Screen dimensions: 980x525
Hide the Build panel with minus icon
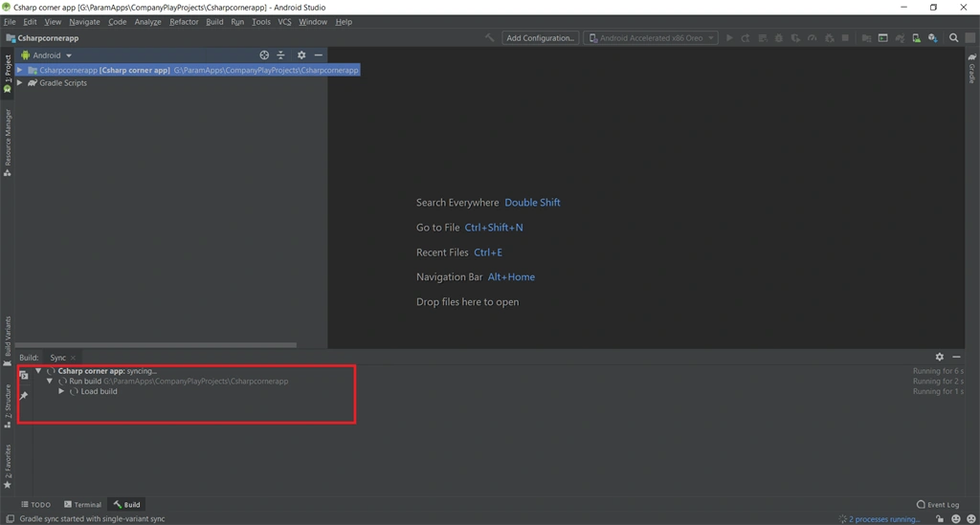956,357
